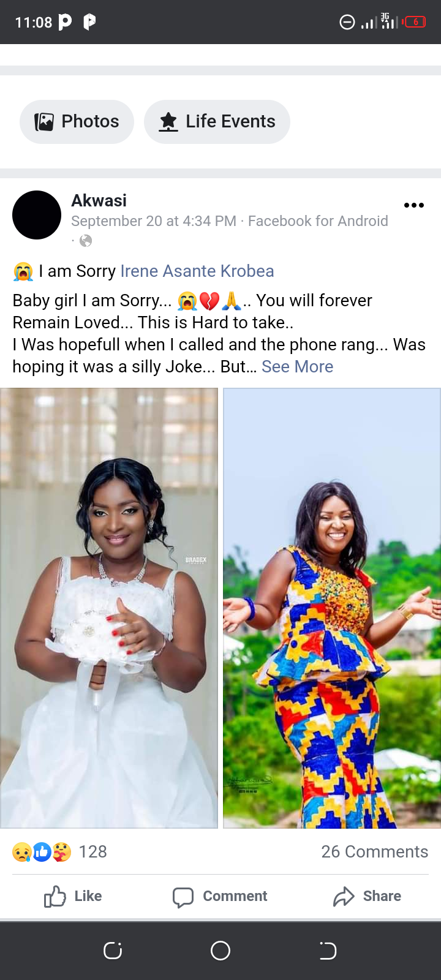Tap the Share arrow icon

pos(344,897)
